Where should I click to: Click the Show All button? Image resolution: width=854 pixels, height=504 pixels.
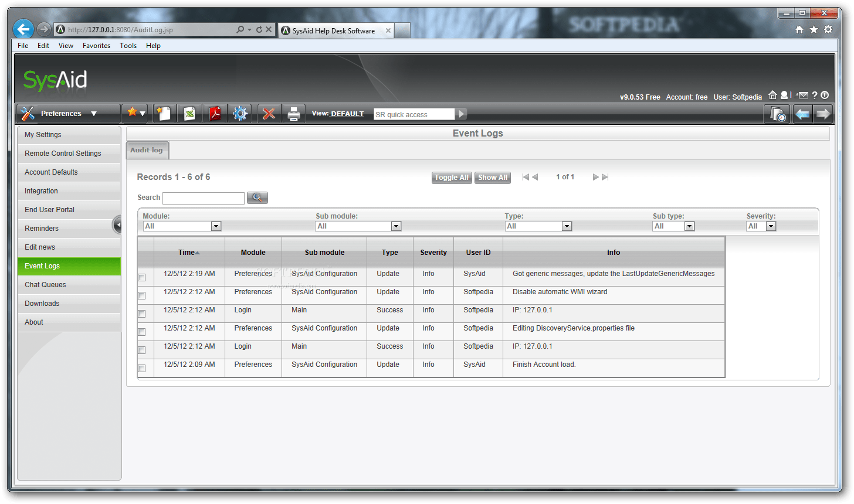tap(492, 177)
